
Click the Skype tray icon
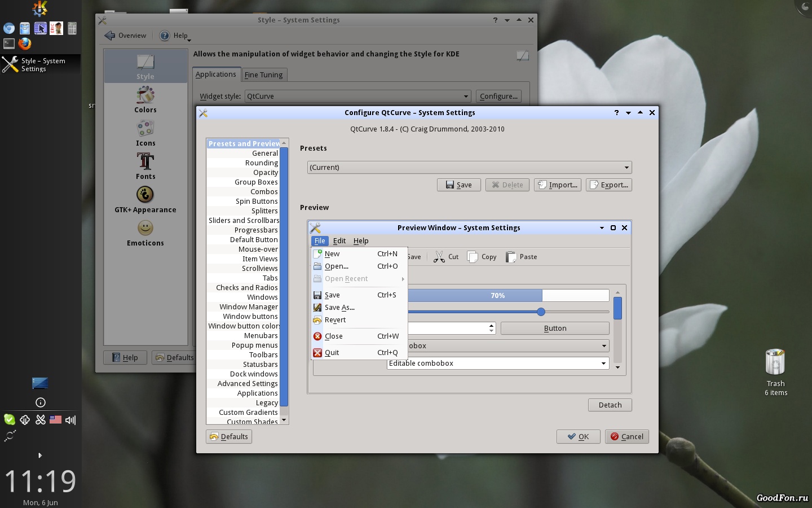coord(10,419)
